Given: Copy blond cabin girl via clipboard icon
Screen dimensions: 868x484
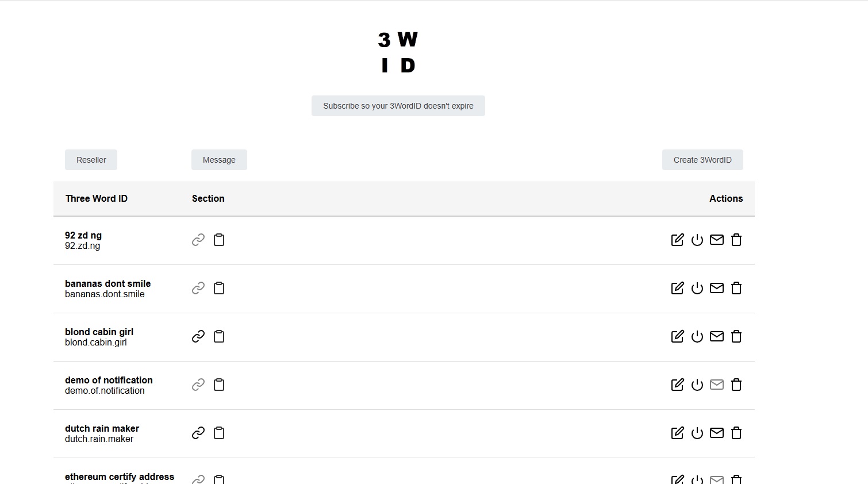Looking at the screenshot, I should click(x=219, y=336).
